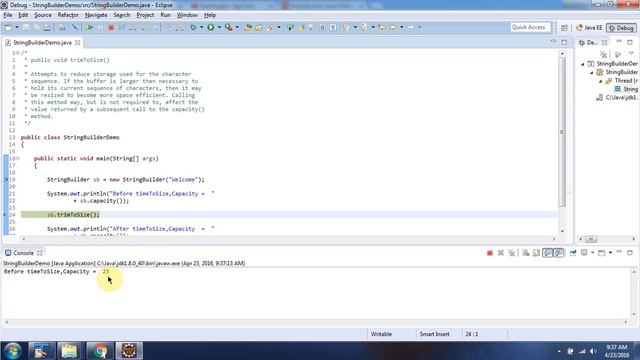Select the C:\Java\jdk process tree item
The width and height of the screenshot is (640, 360).
(x=617, y=98)
